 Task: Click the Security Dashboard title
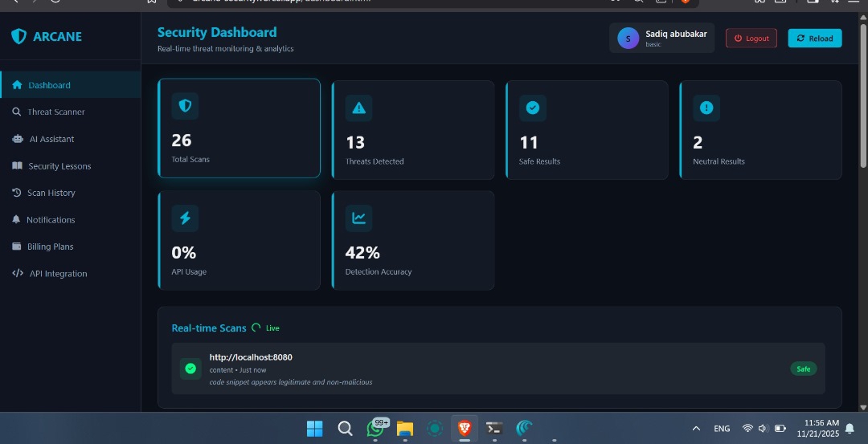tap(217, 33)
